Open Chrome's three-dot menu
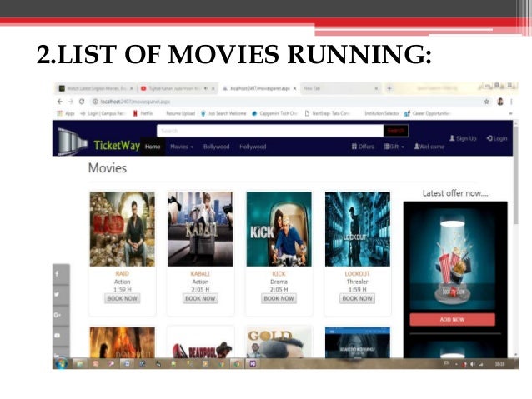The height and width of the screenshot is (399, 532). click(511, 102)
